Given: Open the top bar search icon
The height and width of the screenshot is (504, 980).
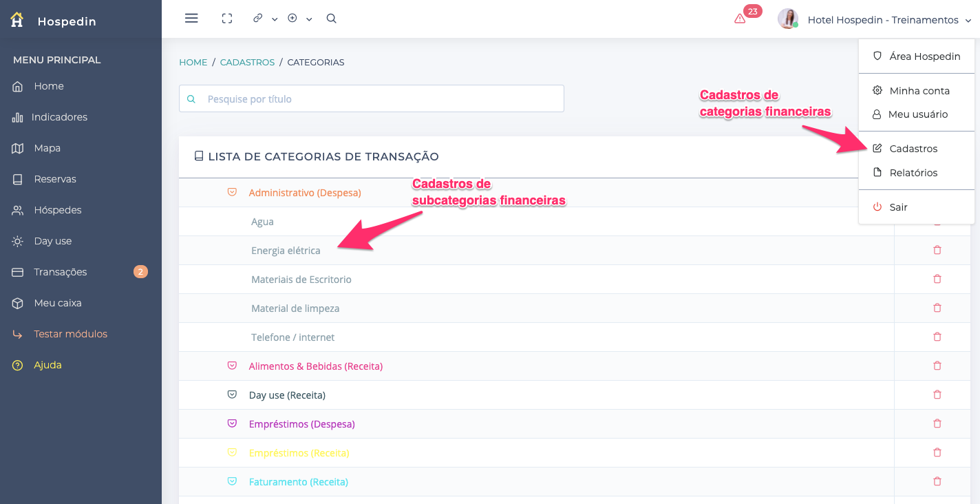Looking at the screenshot, I should coord(331,19).
